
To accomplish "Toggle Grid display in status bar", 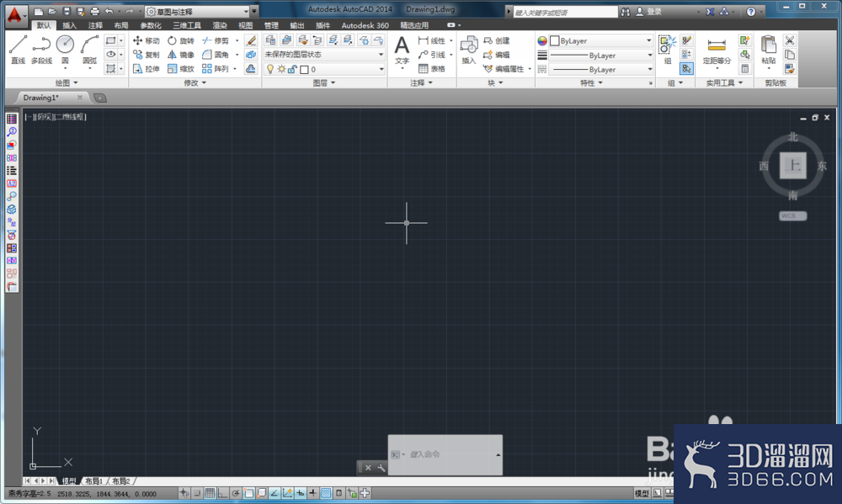I will click(x=210, y=493).
